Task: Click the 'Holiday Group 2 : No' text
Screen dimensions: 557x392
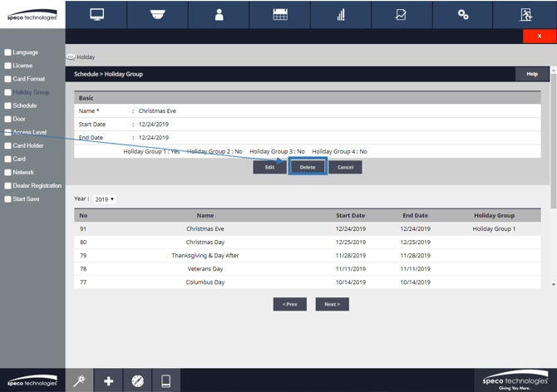Action: 214,151
